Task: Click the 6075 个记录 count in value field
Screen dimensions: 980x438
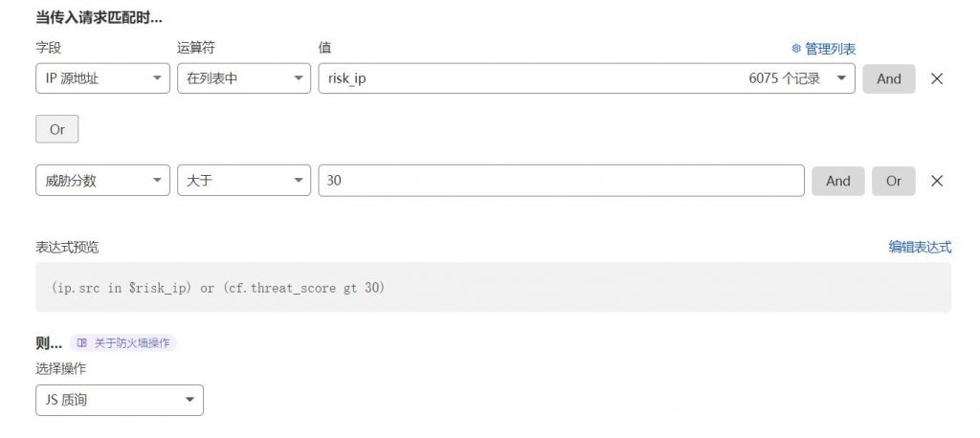Action: coord(785,78)
